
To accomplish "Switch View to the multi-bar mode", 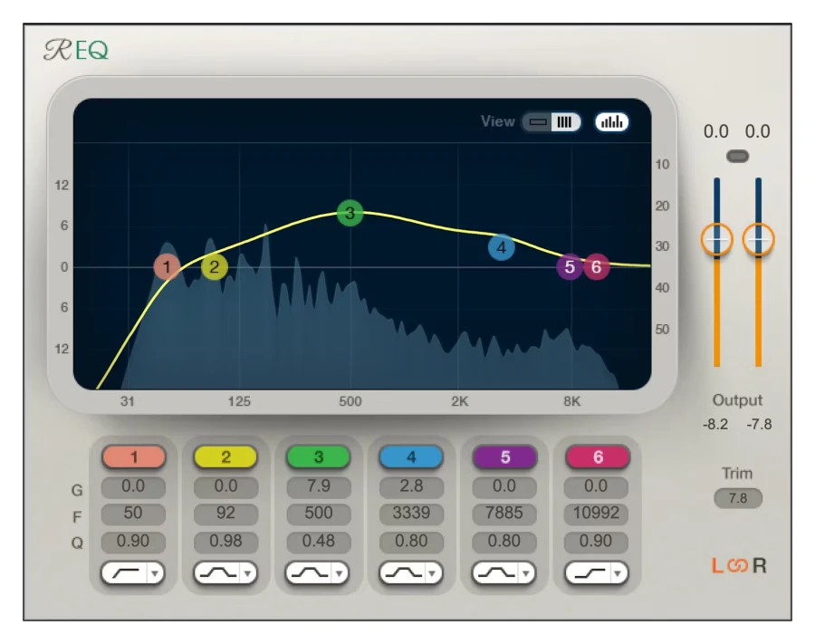I will point(565,122).
